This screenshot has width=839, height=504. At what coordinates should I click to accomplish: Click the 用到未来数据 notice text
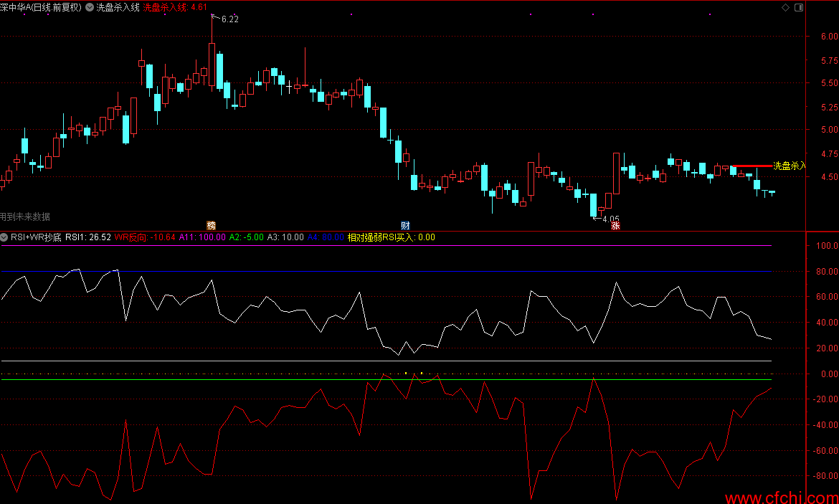click(x=25, y=217)
